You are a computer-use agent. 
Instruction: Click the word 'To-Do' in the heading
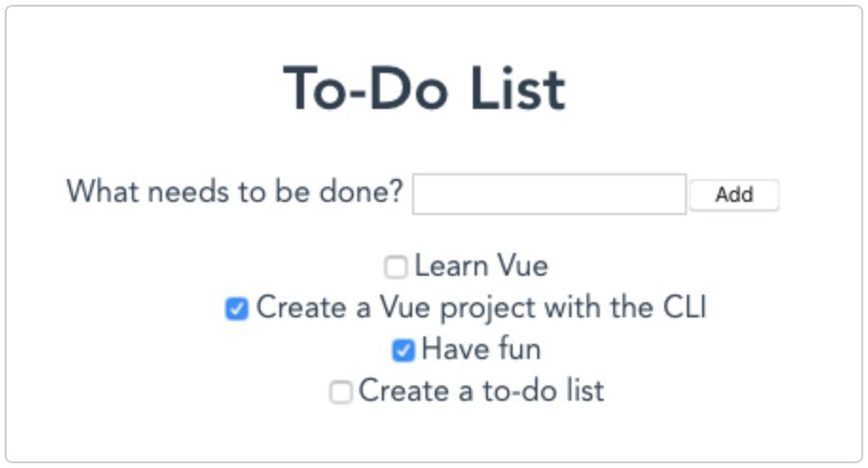click(362, 89)
